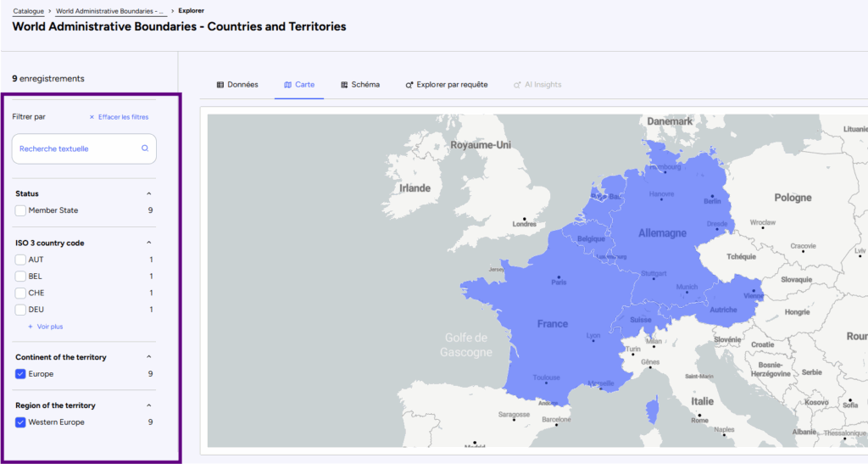
Task: Click the map icon beside Carte
Action: [x=287, y=85]
